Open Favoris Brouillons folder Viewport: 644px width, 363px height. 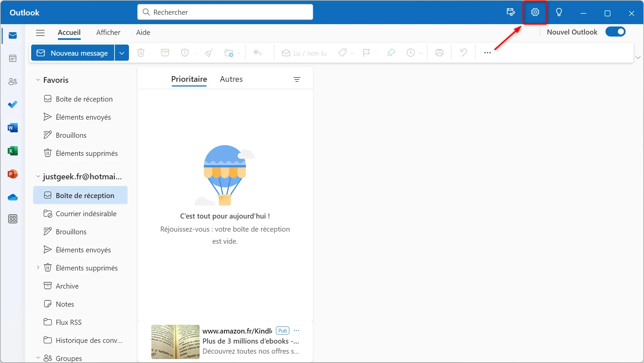81,135
